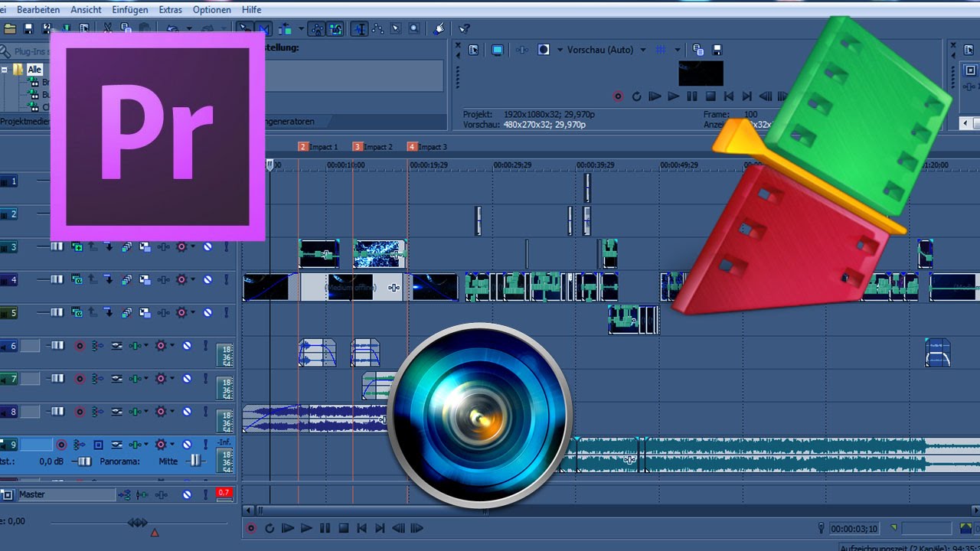
Task: Open track FX gear on track 7
Action: coord(161,379)
